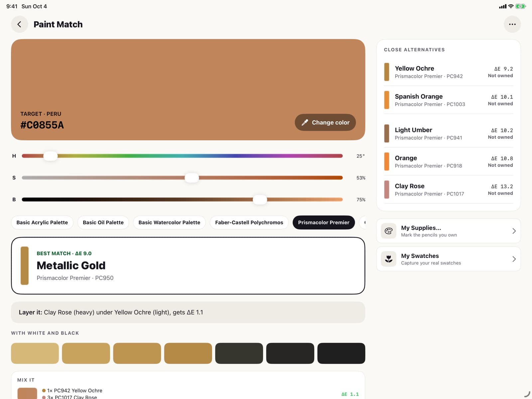
Task: Click the 1× PC942 Yellow Ochre mix line
Action: 72,390
